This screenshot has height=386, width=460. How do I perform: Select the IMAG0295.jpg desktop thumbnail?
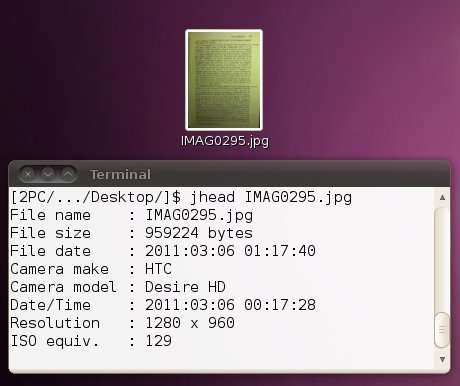point(224,80)
